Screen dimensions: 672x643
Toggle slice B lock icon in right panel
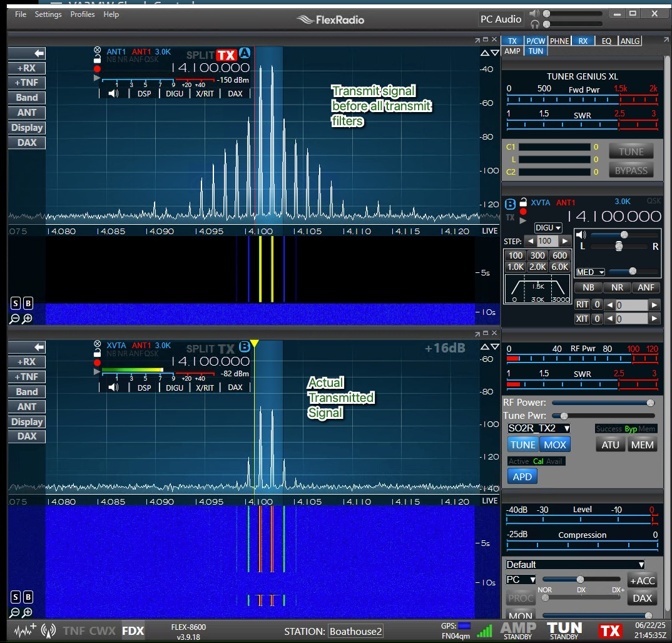[523, 202]
